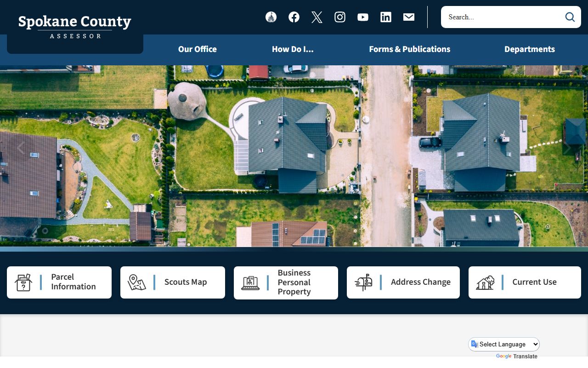Open the YouTube social icon
The image size is (588, 368).
[x=363, y=17]
